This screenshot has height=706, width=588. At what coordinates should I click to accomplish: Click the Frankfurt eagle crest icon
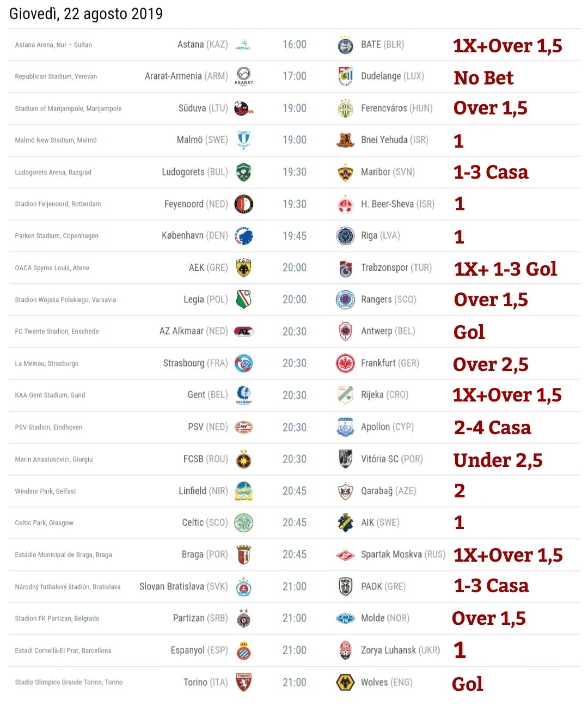click(x=346, y=363)
